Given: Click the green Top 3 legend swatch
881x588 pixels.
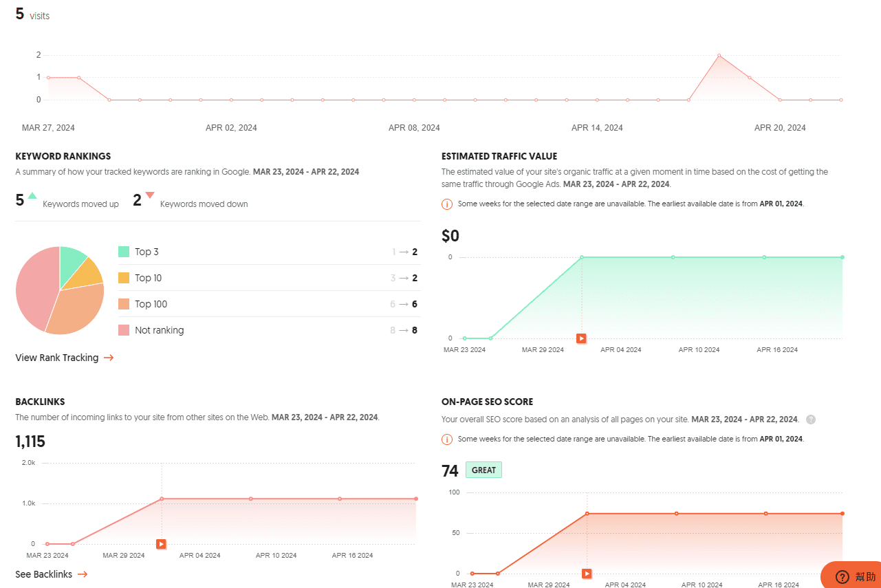Looking at the screenshot, I should tap(124, 252).
